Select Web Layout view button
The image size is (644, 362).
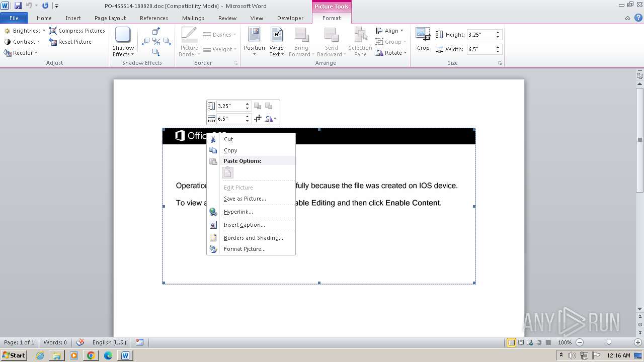tap(529, 342)
